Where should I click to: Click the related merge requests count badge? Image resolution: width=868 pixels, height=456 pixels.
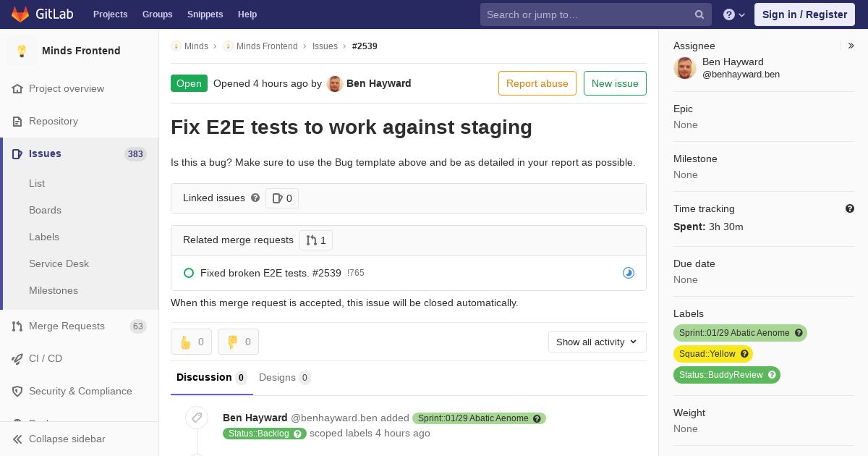pos(316,240)
